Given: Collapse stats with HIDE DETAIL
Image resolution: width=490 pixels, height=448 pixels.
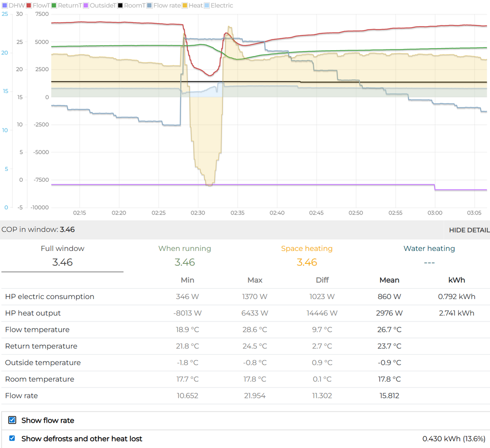Looking at the screenshot, I should [469, 230].
